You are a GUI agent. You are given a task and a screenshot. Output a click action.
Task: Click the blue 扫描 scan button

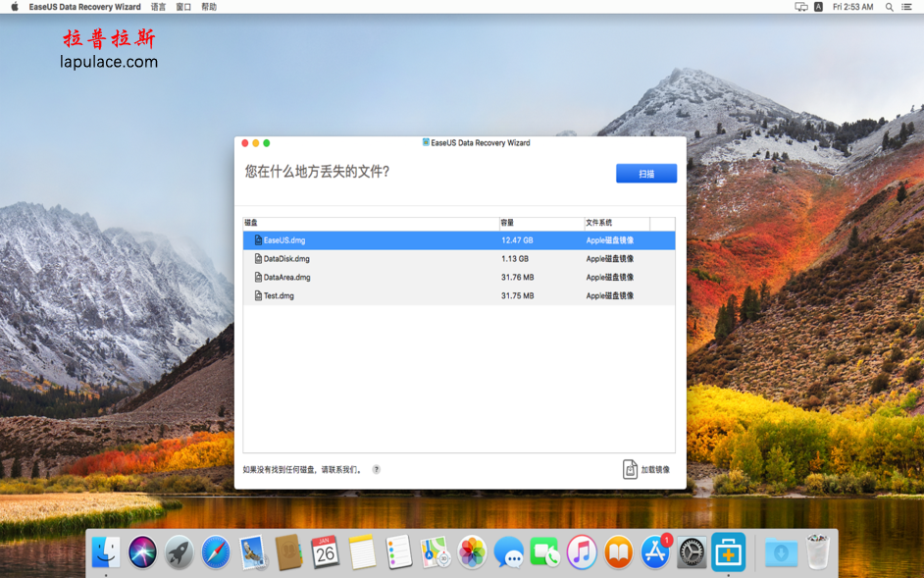coord(645,173)
